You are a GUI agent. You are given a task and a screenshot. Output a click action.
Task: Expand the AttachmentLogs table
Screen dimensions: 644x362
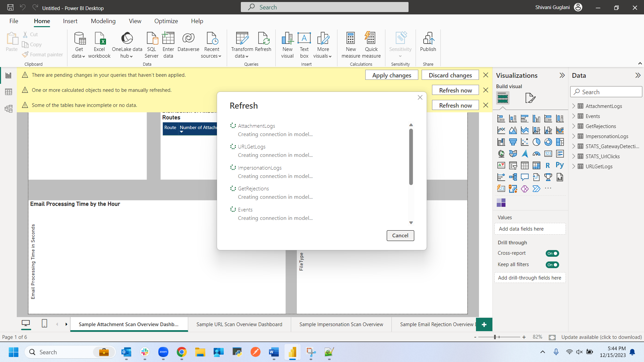point(574,106)
